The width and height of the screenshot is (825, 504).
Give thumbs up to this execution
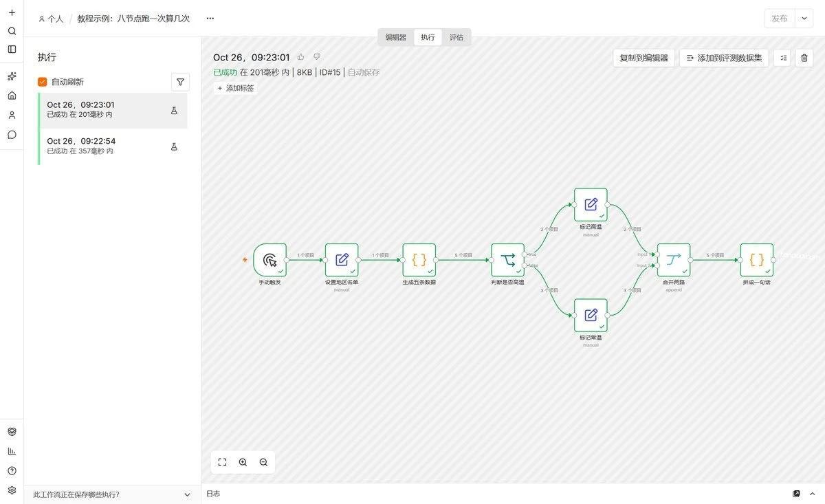(300, 57)
